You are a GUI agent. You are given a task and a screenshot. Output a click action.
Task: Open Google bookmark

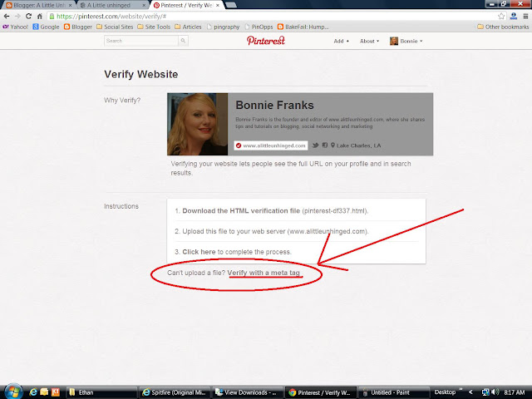coord(46,27)
